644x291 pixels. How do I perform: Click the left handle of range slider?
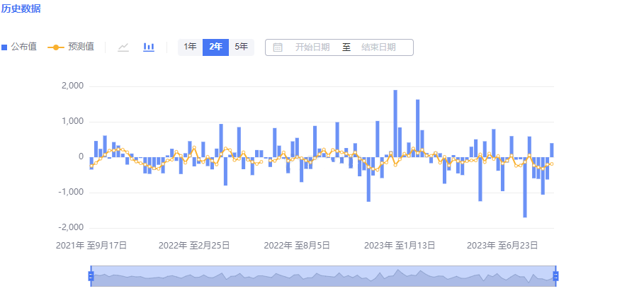tap(91, 276)
